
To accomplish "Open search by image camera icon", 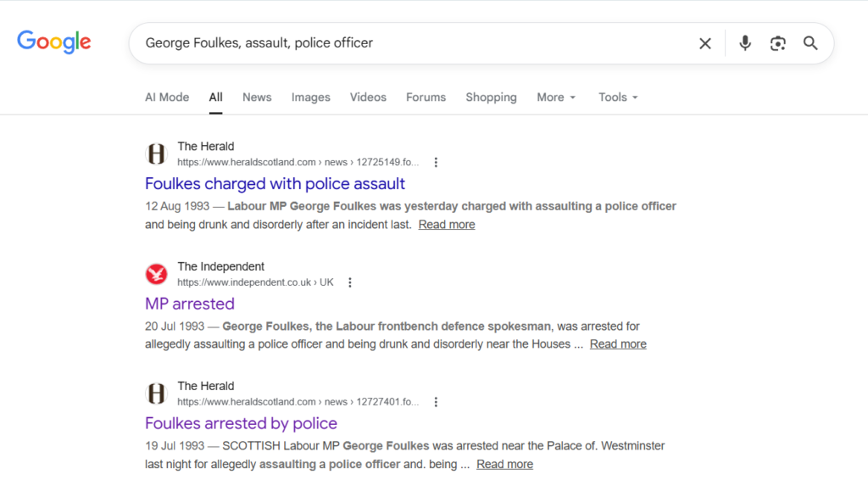I will click(778, 43).
